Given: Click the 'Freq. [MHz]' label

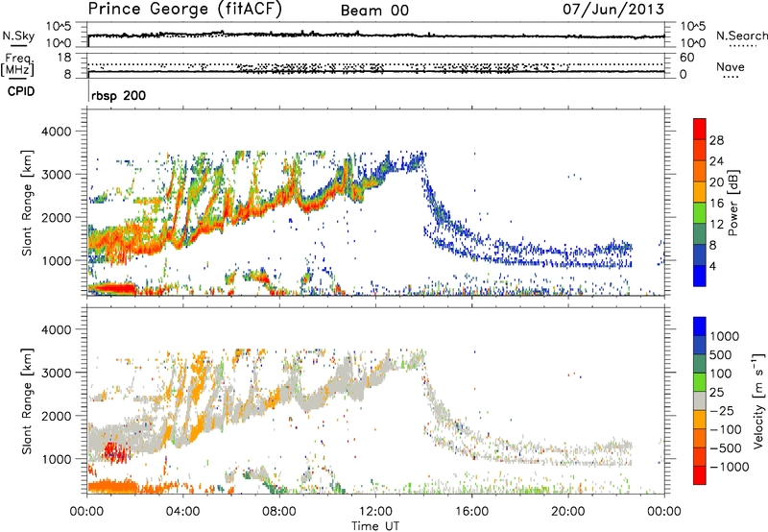Looking at the screenshot, I should point(18,65).
